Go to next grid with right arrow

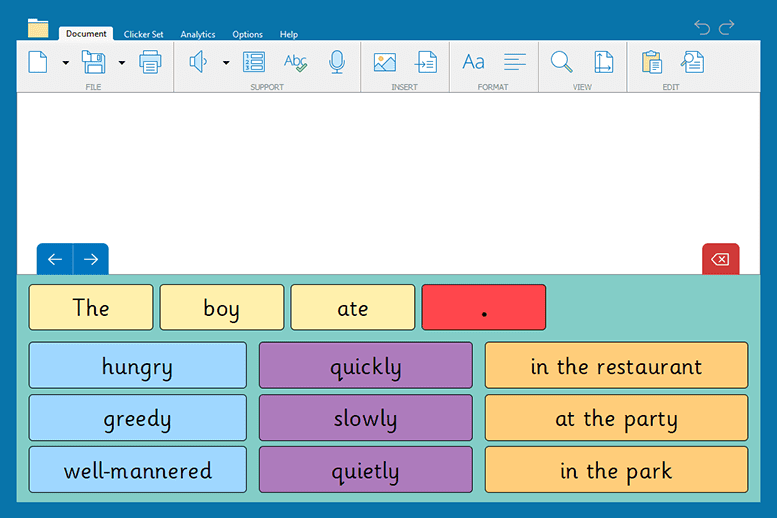pos(91,259)
